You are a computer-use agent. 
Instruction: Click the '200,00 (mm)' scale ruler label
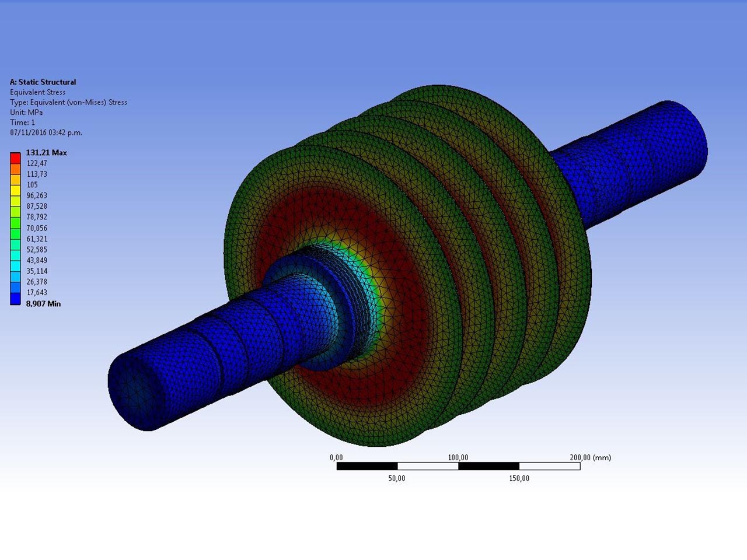click(591, 457)
